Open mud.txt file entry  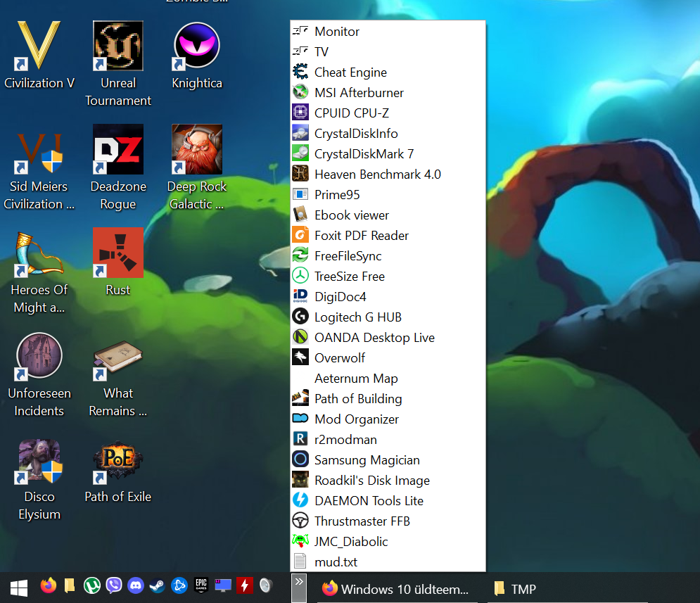click(x=388, y=562)
